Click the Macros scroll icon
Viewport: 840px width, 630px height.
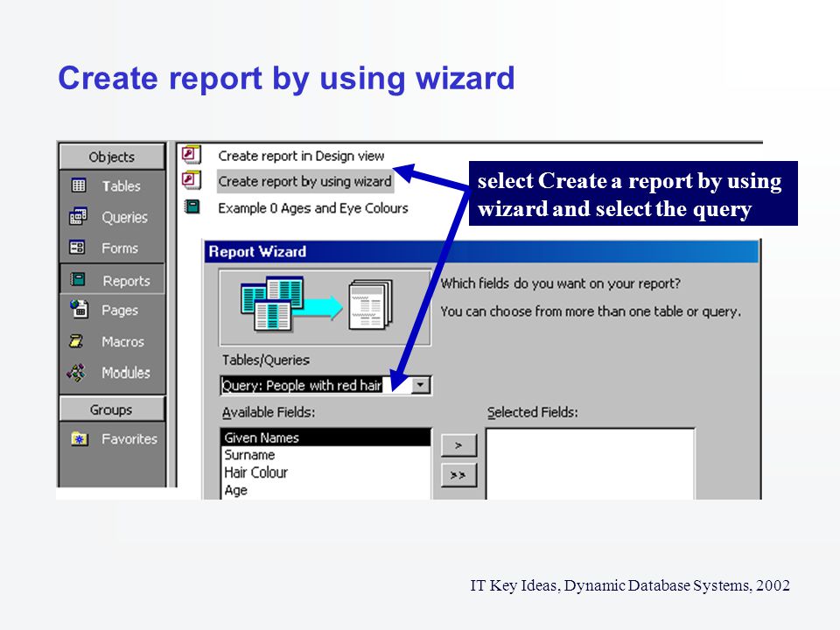click(76, 340)
